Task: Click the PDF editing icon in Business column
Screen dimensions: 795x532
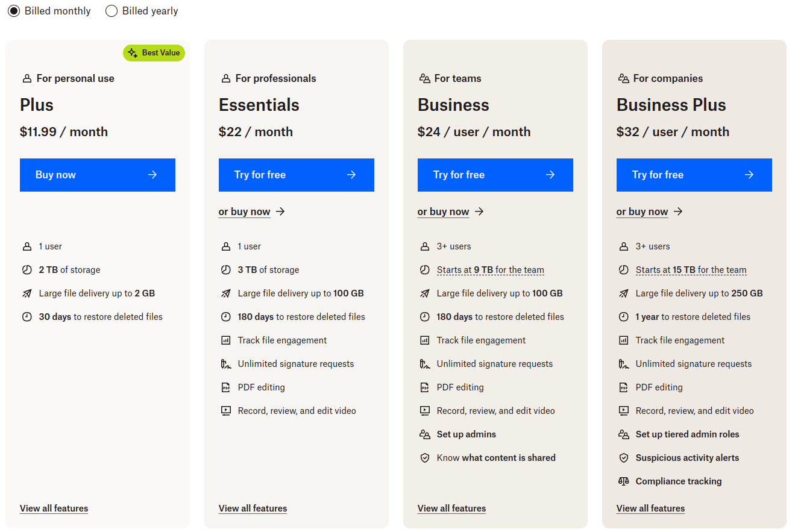Action: 424,387
